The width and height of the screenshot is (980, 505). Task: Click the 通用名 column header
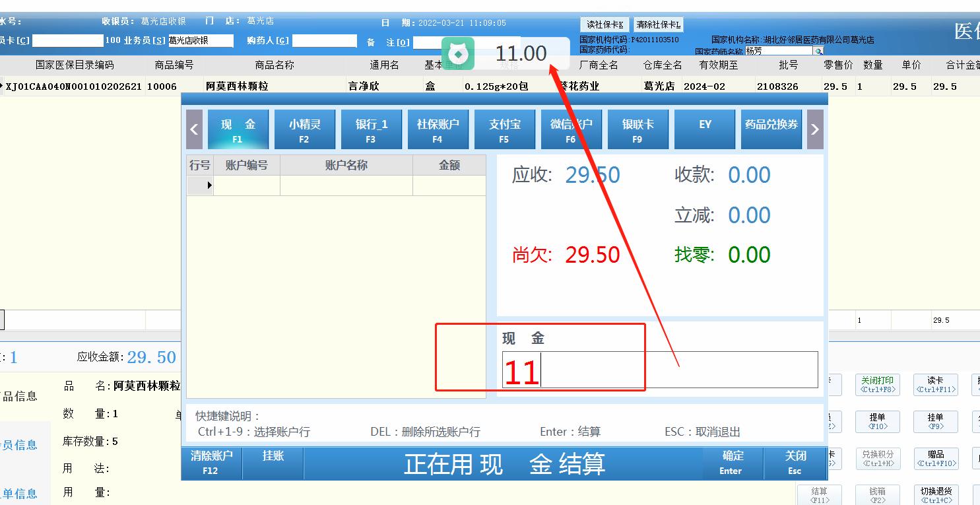(x=385, y=65)
